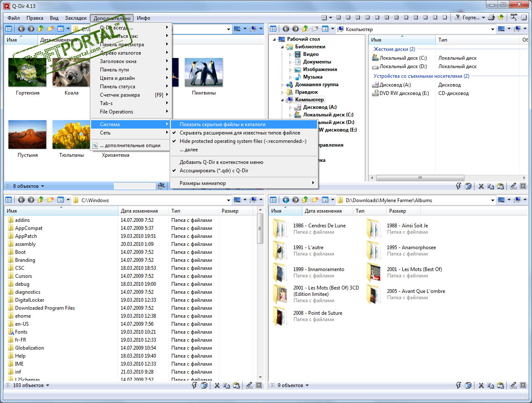
Task: Click 'Устройства со съемными носителями (2)' group header
Action: click(x=422, y=76)
